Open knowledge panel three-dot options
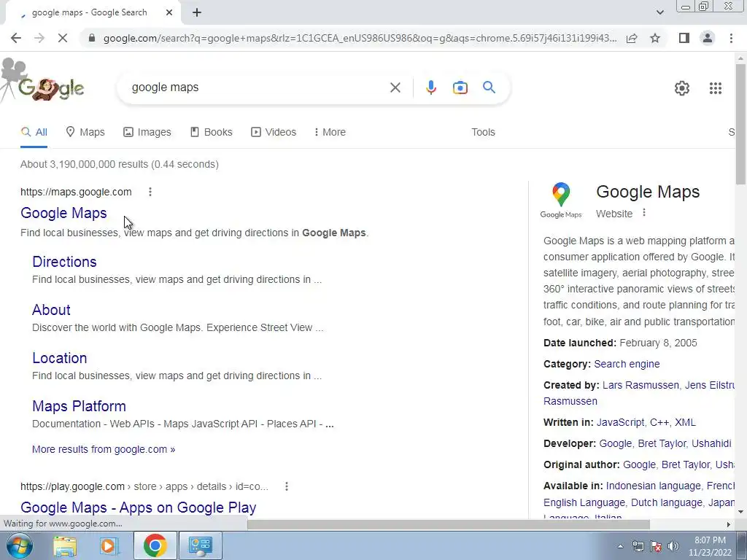Screen dimensions: 747x560 (644, 213)
